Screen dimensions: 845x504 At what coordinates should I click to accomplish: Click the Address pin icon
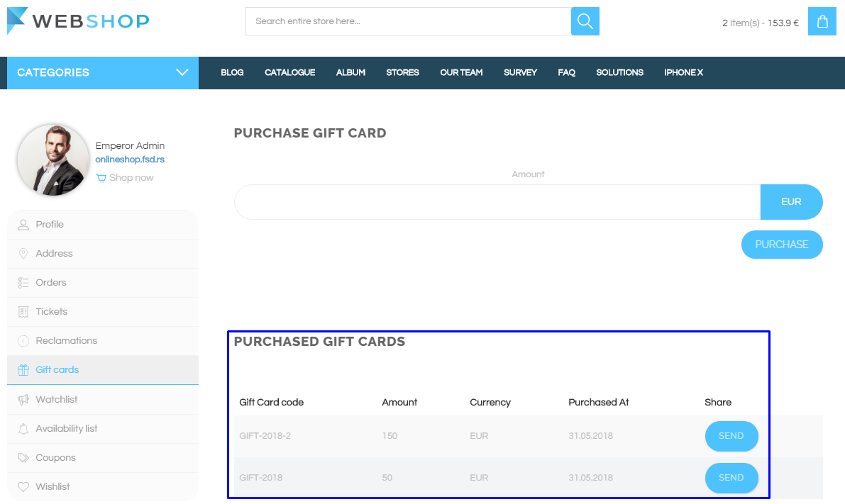pyautogui.click(x=23, y=254)
